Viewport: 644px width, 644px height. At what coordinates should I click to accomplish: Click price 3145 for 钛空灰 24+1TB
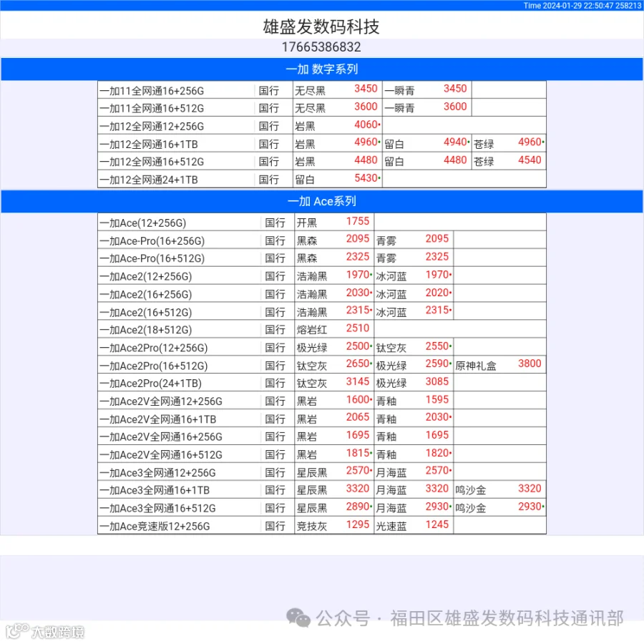(x=358, y=381)
